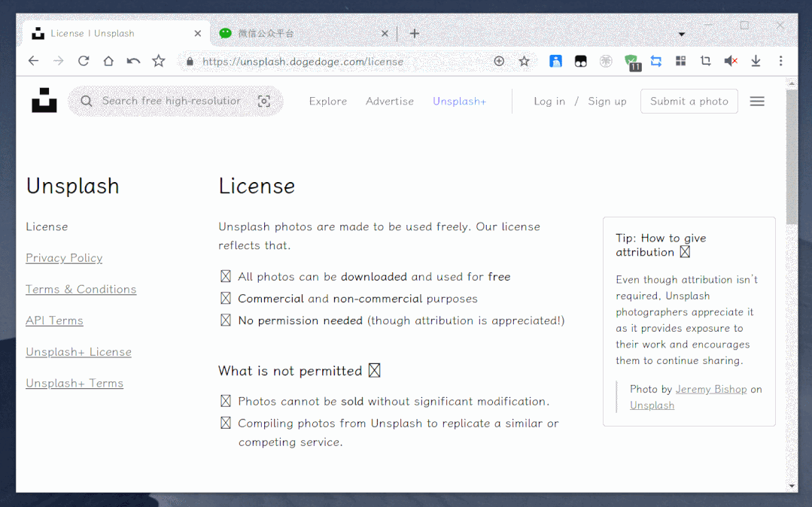Screen dimensions: 812x507
Task: Open a new browser tab
Action: pyautogui.click(x=415, y=34)
